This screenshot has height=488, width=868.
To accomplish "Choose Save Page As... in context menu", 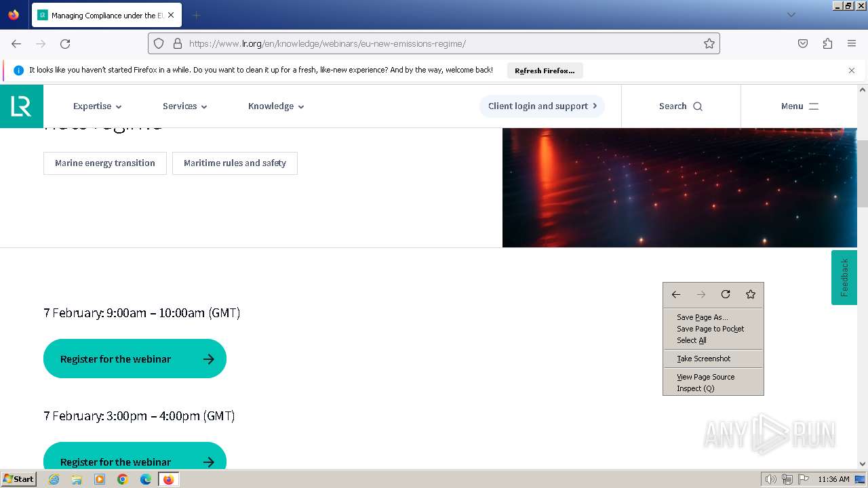I will pyautogui.click(x=713, y=317).
